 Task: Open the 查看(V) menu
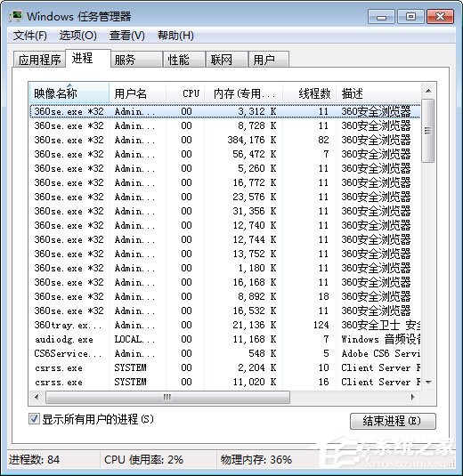(x=127, y=36)
